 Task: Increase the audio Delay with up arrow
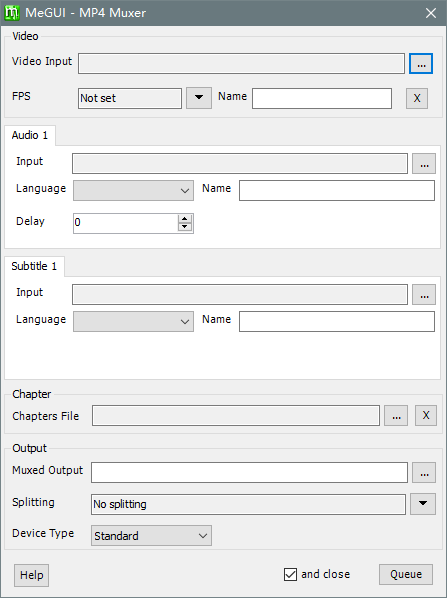click(x=185, y=219)
